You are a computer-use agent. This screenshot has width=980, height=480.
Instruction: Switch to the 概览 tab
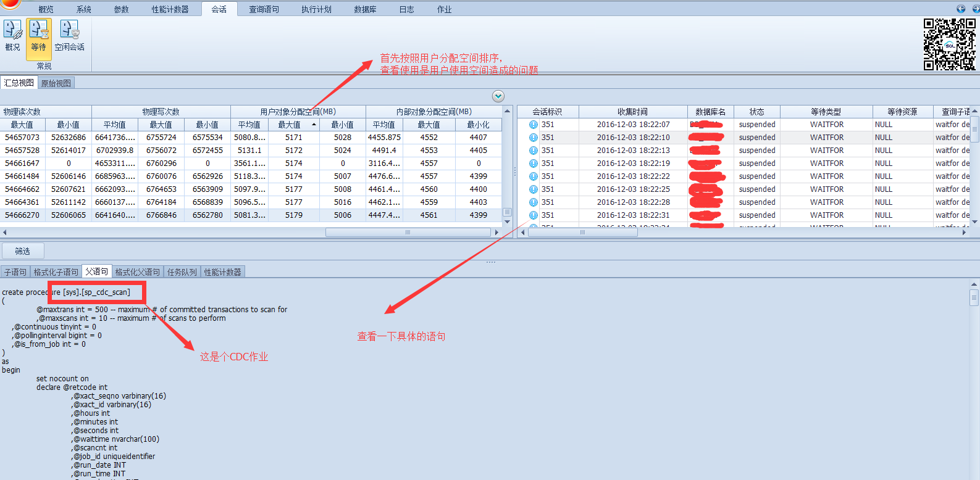tap(46, 9)
